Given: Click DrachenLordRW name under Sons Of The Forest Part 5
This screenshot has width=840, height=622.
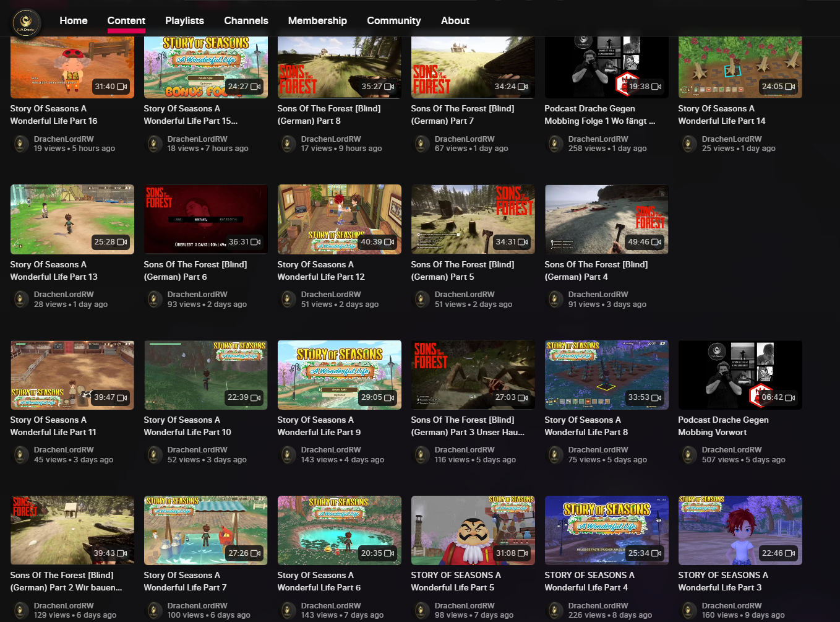Looking at the screenshot, I should pos(465,295).
